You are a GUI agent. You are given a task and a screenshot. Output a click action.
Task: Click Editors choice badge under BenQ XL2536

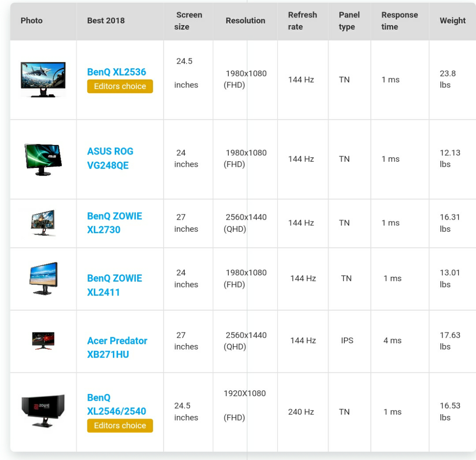point(120,86)
